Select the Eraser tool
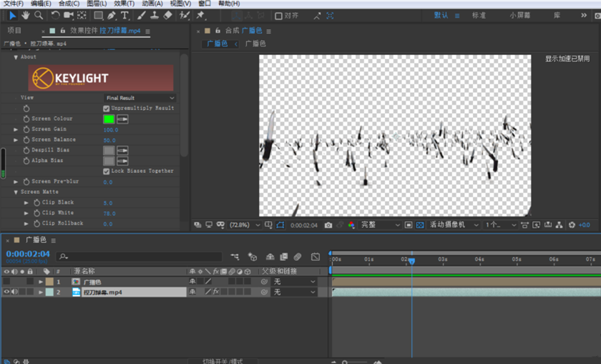601x364 pixels. tap(168, 15)
